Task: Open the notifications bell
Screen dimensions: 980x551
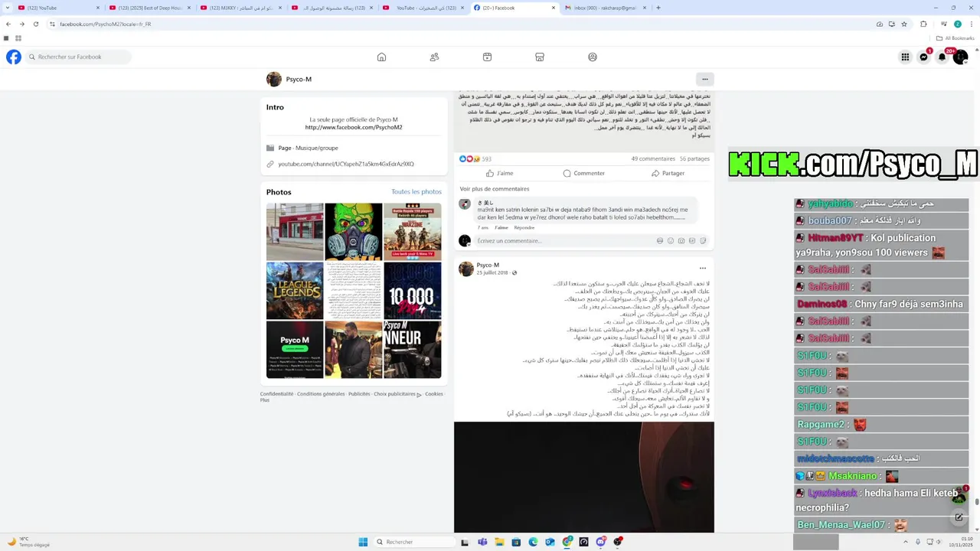Action: click(x=942, y=57)
